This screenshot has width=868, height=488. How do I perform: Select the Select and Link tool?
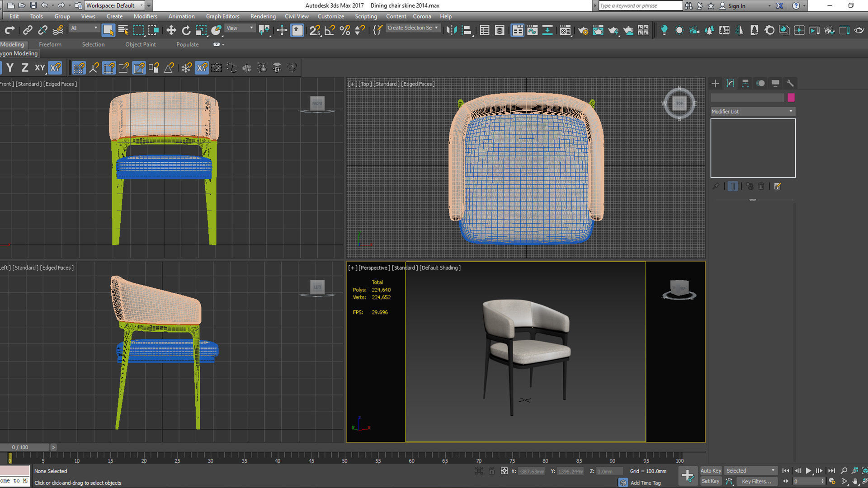tap(28, 30)
